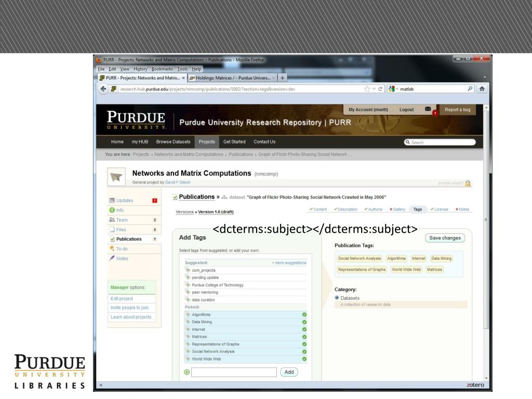Go to Browse Datasets in the navigation bar
Viewport: 532px width, 399px height.
click(174, 142)
